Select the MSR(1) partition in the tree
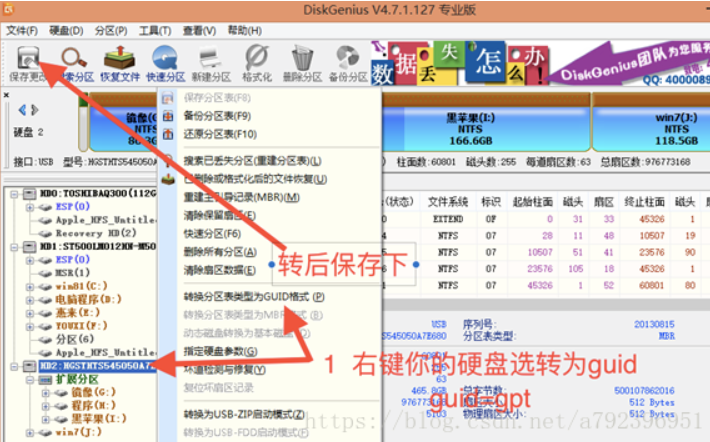The image size is (710, 442). pyautogui.click(x=72, y=273)
